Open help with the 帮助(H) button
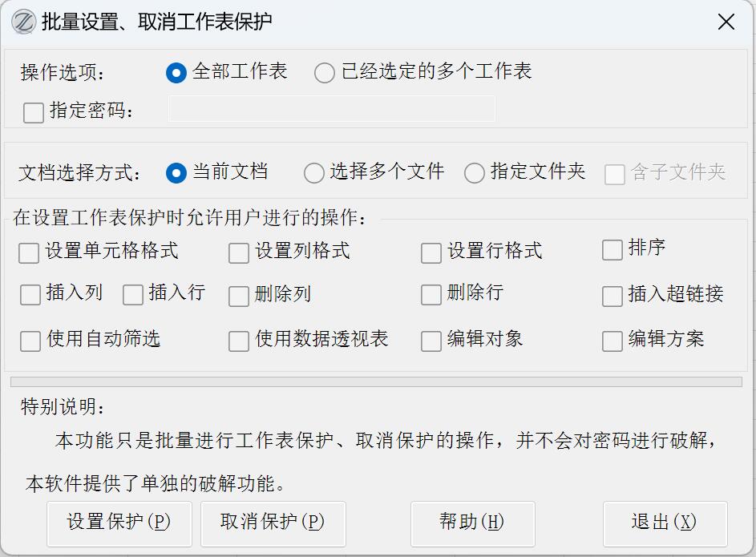This screenshot has height=557, width=756. tap(471, 523)
